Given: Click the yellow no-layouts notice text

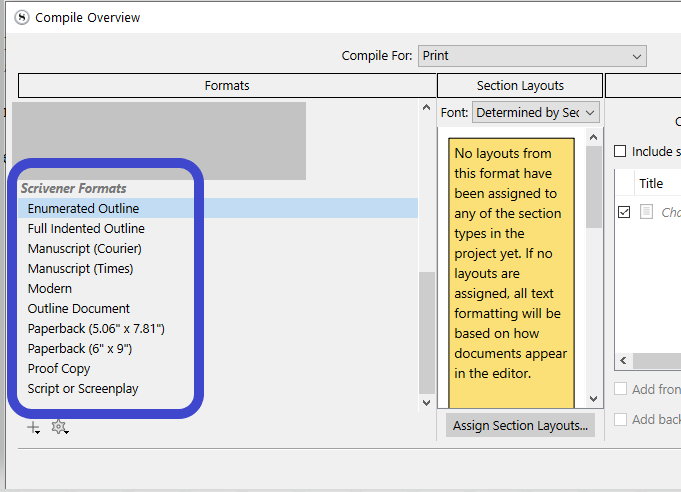Looking at the screenshot, I should tap(511, 263).
